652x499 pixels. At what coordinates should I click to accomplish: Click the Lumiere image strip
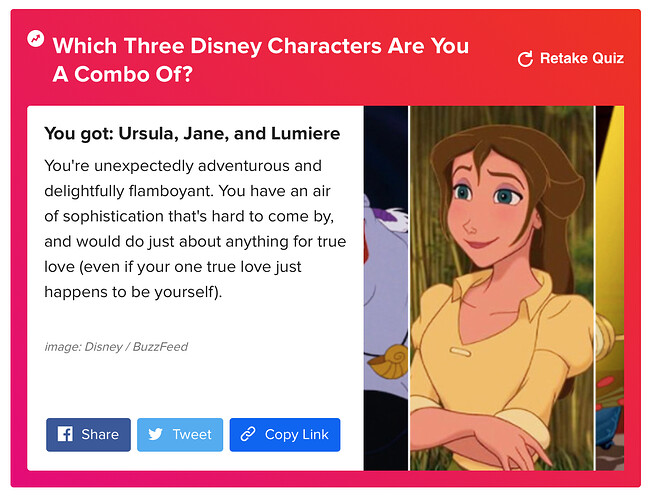coord(610,288)
